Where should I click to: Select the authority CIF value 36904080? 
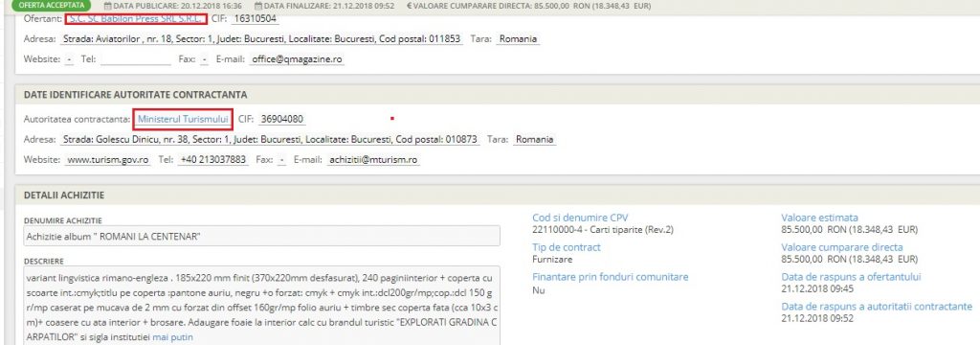click(282, 118)
